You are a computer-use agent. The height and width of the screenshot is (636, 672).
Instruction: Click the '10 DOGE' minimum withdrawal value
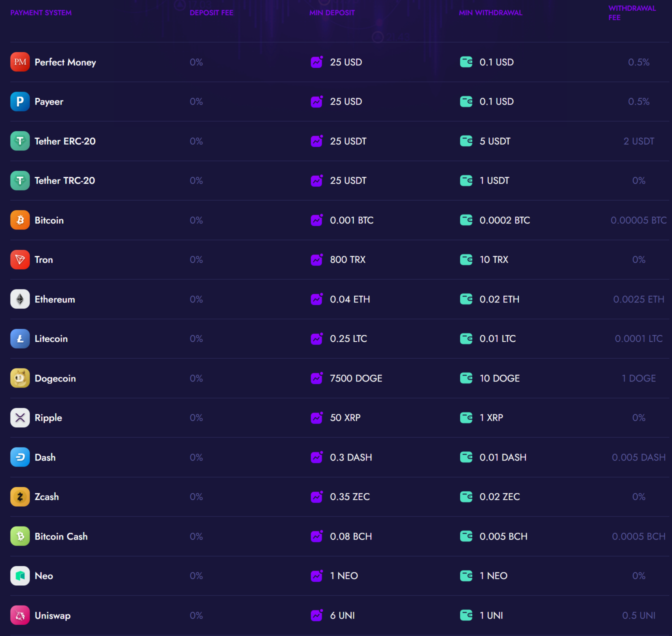(500, 378)
